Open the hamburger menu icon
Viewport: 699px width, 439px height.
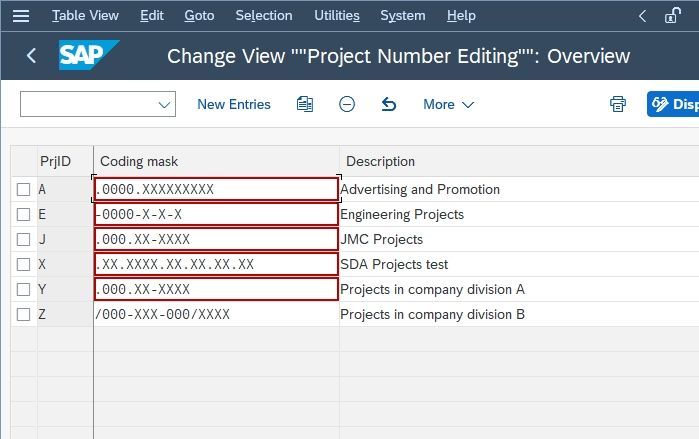21,16
